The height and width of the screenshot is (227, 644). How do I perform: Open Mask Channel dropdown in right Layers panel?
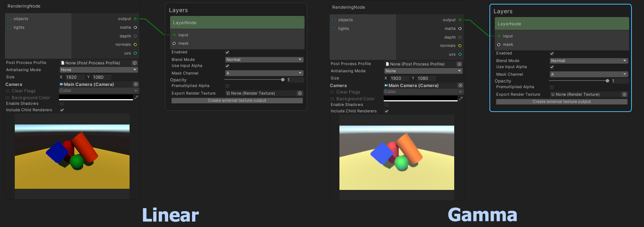[589, 75]
